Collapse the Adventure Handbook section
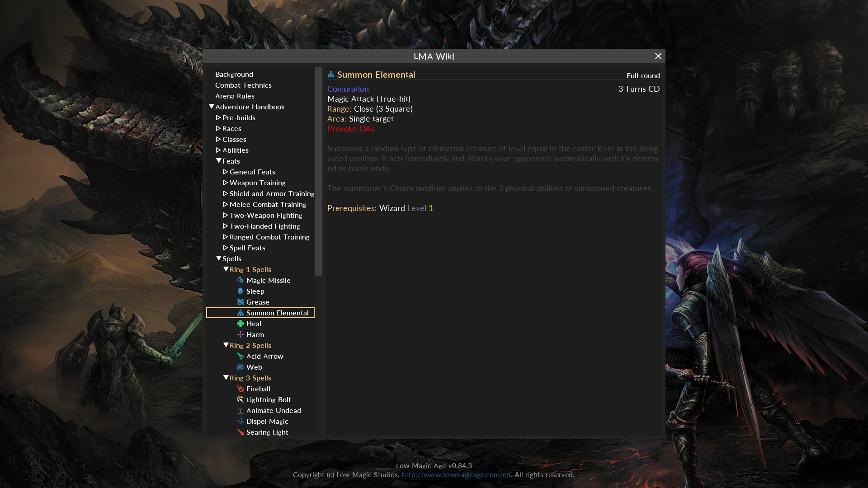The width and height of the screenshot is (868, 488). click(x=212, y=107)
